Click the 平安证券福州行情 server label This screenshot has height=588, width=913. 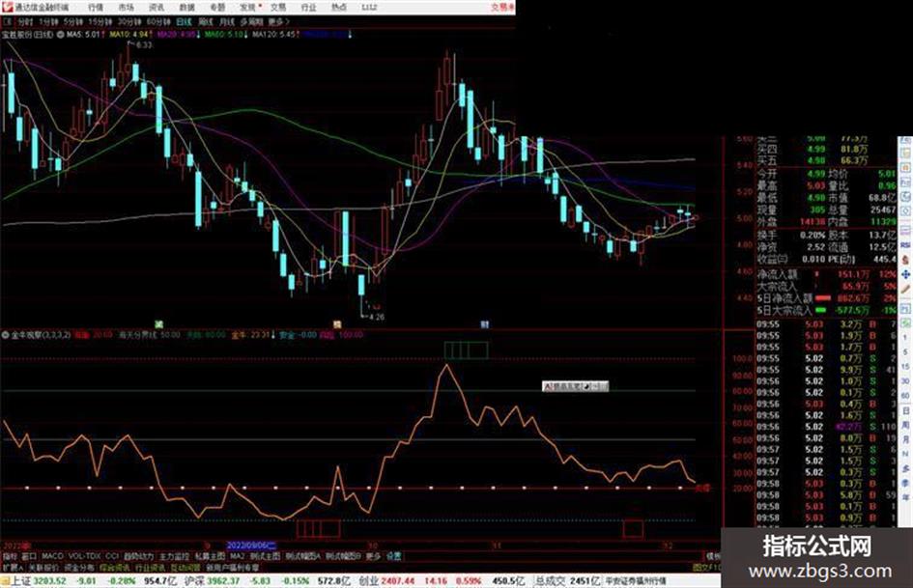tap(636, 581)
